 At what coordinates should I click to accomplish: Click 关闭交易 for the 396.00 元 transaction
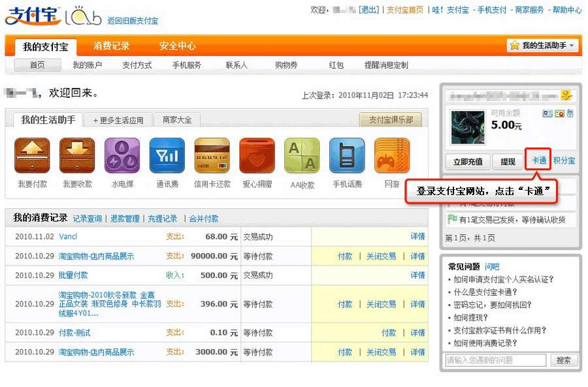point(381,304)
